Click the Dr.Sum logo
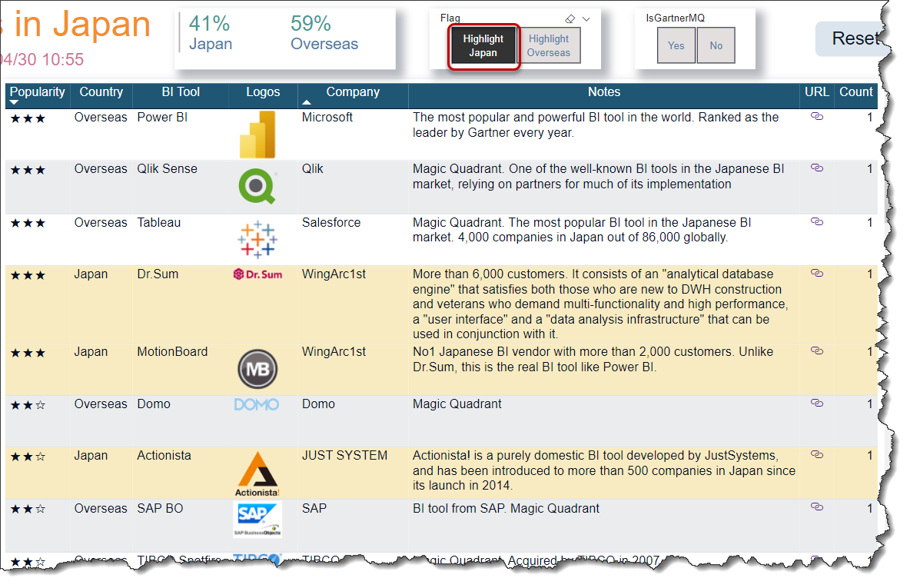The height and width of the screenshot is (588, 910). [257, 274]
